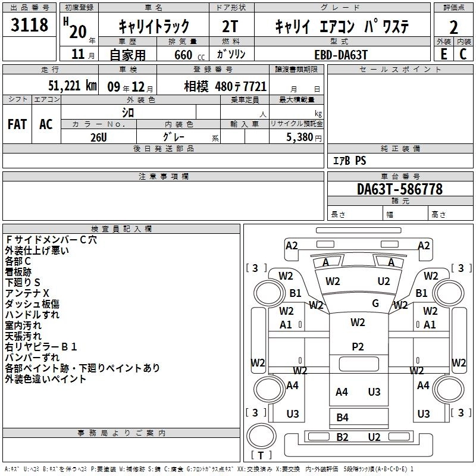Click lot number 3118
The width and height of the screenshot is (476, 476).
pyautogui.click(x=29, y=24)
